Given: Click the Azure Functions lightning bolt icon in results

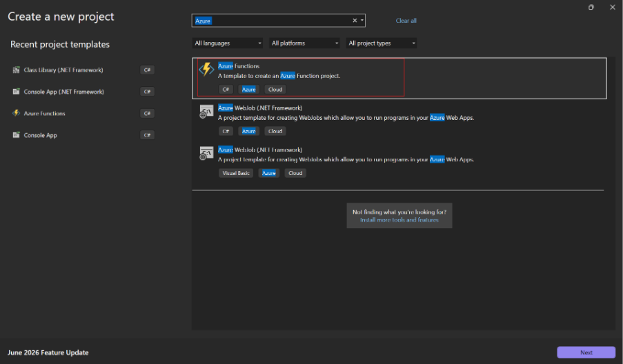Looking at the screenshot, I should click(x=206, y=69).
